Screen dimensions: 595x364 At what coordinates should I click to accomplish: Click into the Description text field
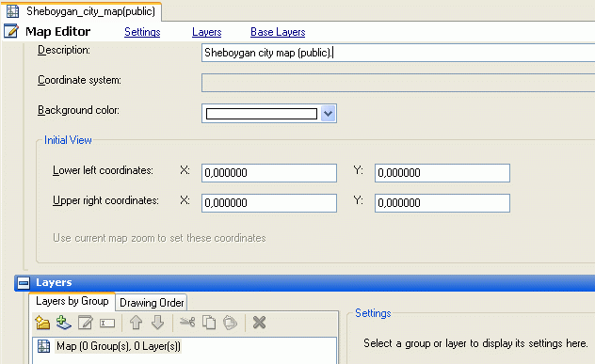(x=398, y=53)
